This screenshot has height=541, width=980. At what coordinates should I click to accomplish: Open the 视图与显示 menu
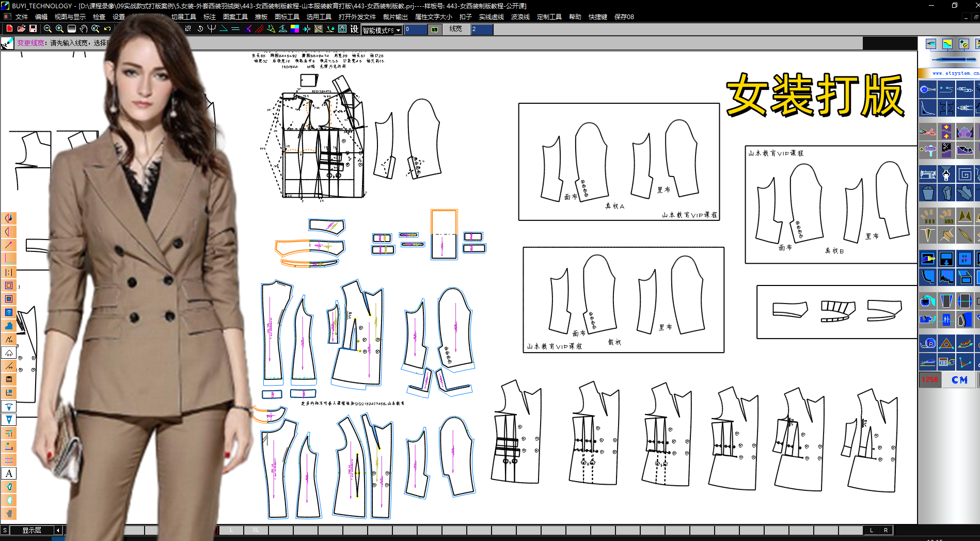70,17
